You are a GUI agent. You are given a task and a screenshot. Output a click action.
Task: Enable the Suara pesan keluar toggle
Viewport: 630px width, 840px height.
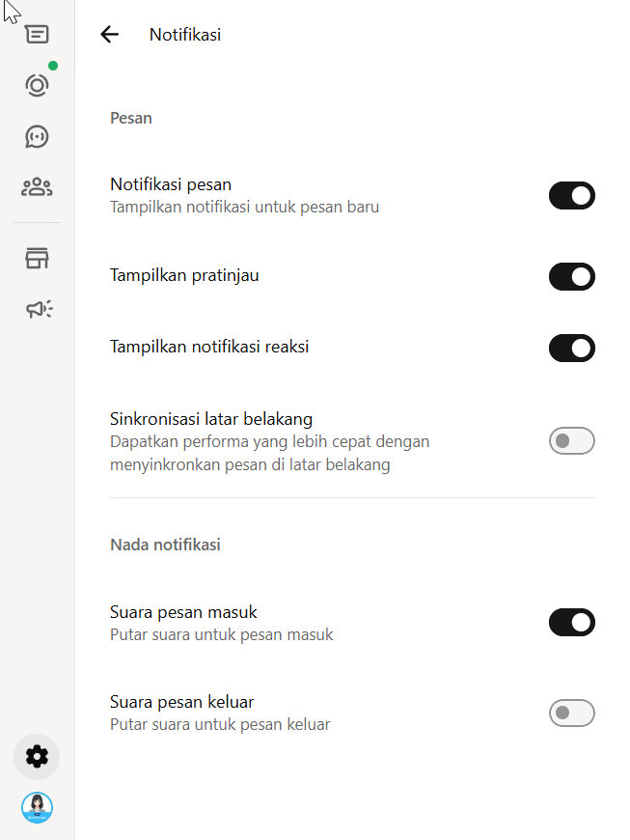pos(572,714)
